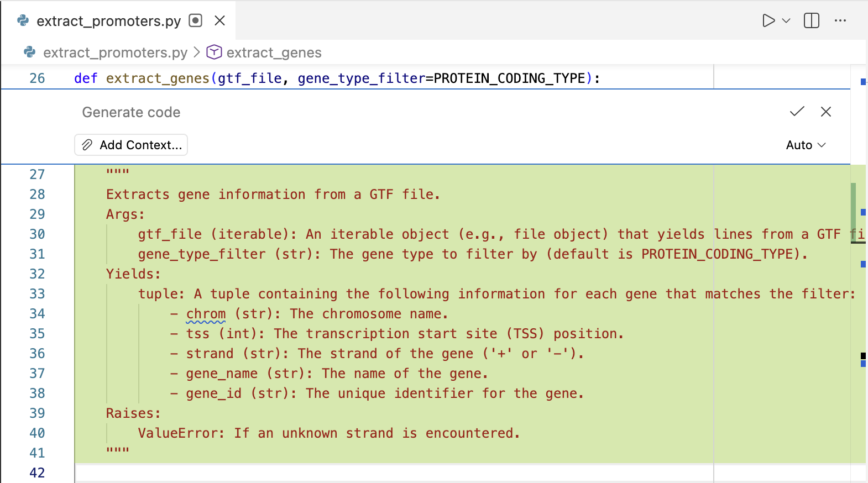Image resolution: width=868 pixels, height=483 pixels.
Task: Close the extract_promoters.py tab
Action: click(219, 21)
